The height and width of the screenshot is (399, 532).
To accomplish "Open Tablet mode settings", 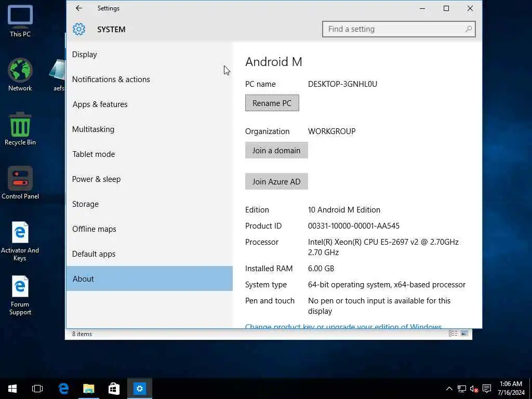I will tap(149, 154).
